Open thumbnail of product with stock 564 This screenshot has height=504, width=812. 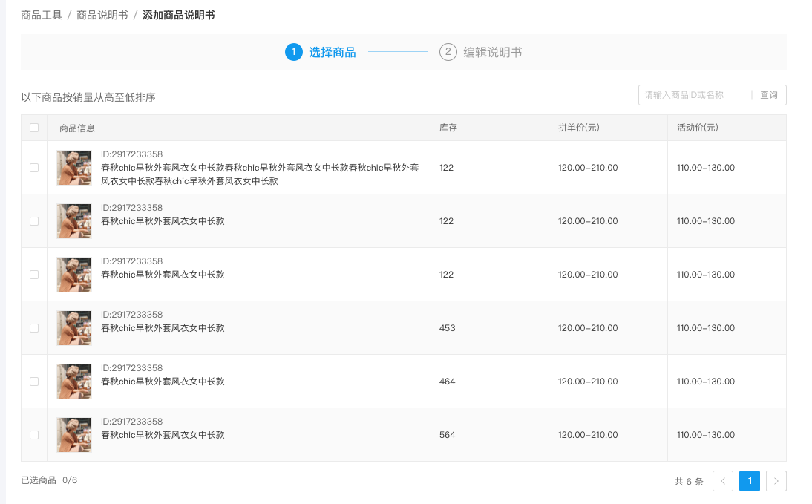click(74, 435)
